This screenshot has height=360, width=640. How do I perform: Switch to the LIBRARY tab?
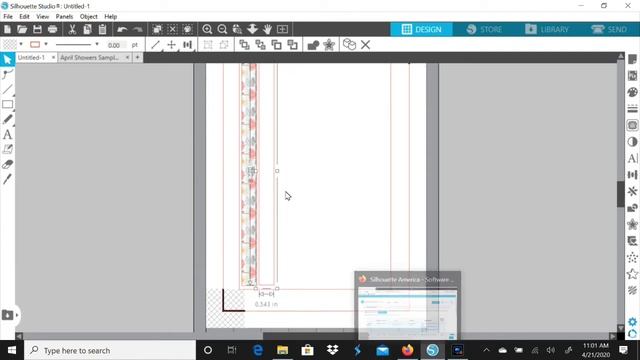[x=547, y=29]
